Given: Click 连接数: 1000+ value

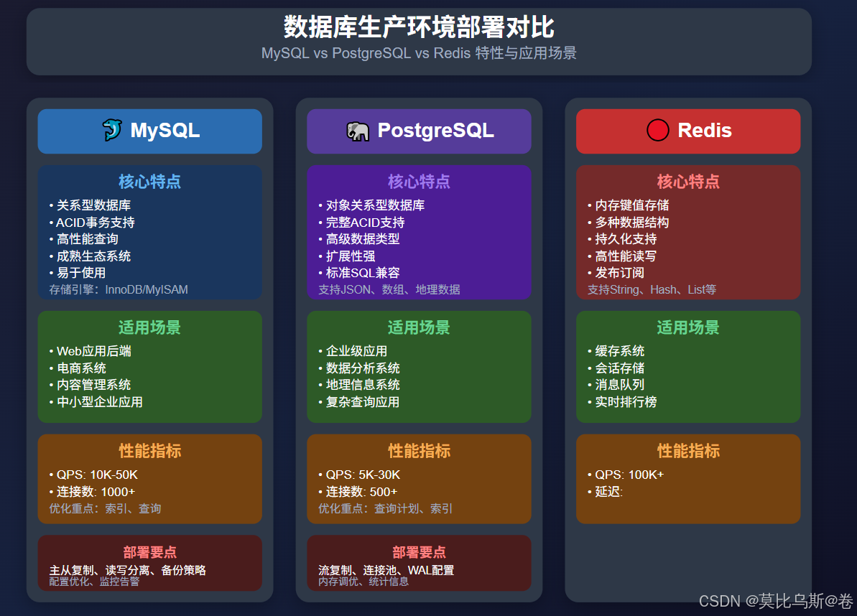Looking at the screenshot, I should (x=92, y=492).
